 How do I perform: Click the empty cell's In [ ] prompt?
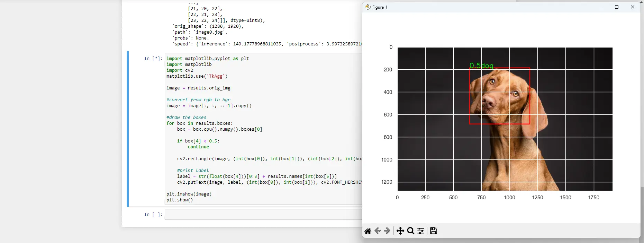pos(153,215)
